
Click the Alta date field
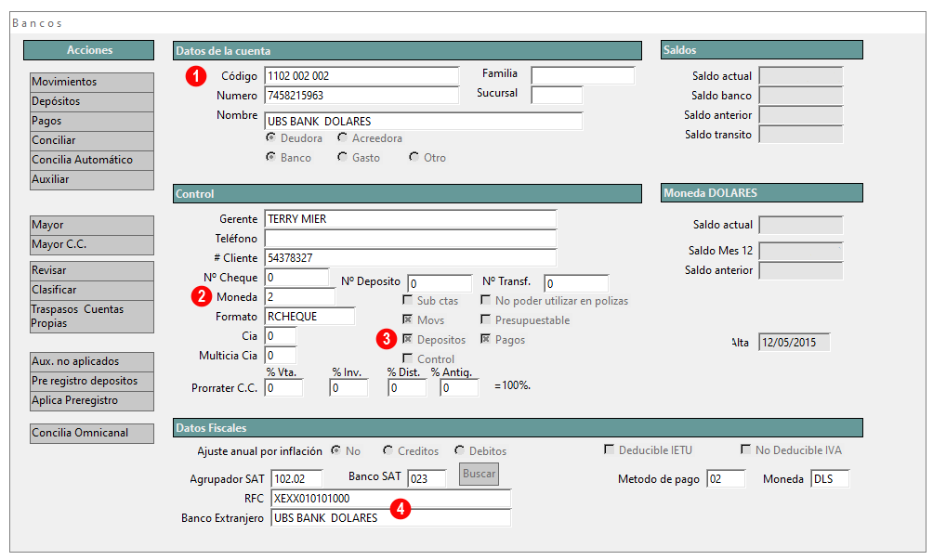[x=795, y=343]
